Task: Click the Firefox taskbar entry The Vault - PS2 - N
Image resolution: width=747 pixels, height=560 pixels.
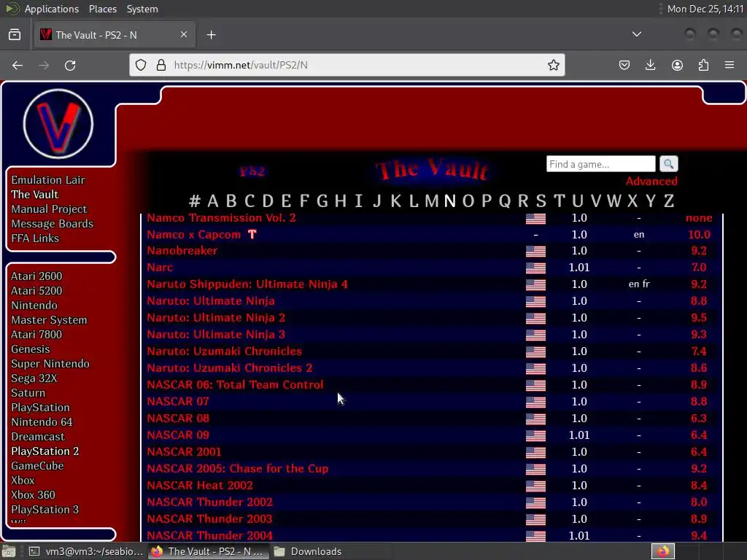Action: point(208,551)
